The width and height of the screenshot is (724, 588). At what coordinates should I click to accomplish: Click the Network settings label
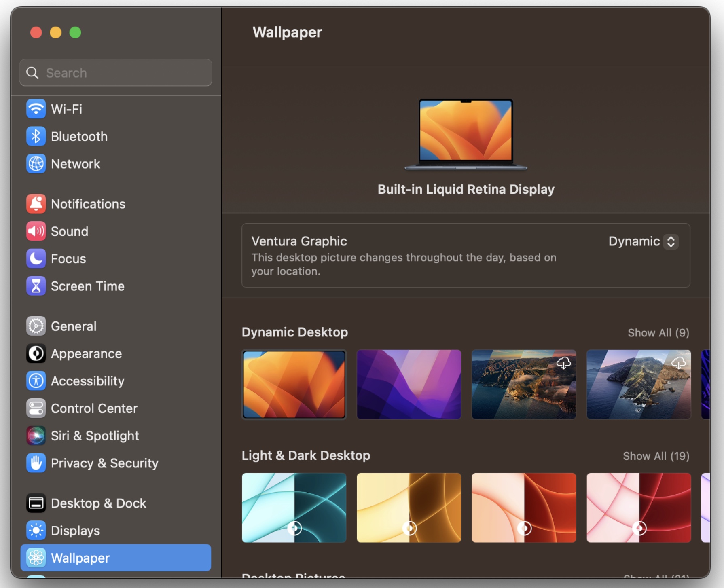76,164
